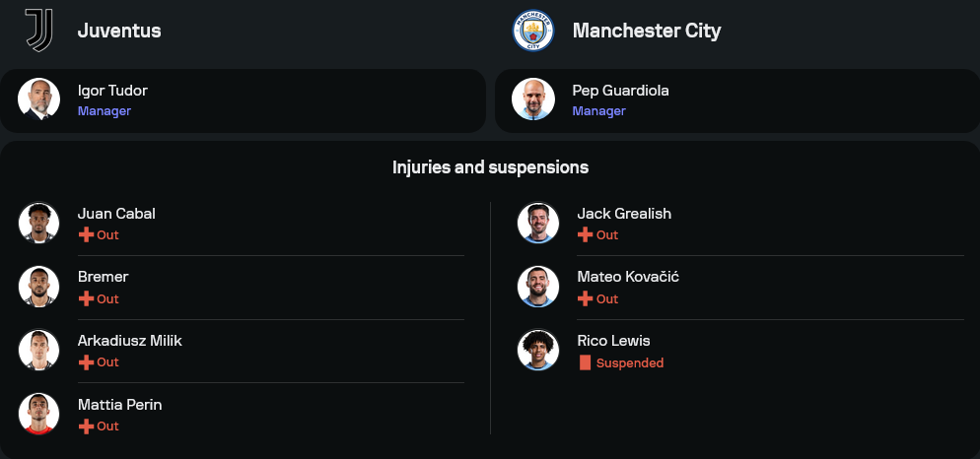Click the injury cross icon under Jack Grealish
The height and width of the screenshot is (459, 980).
(585, 235)
